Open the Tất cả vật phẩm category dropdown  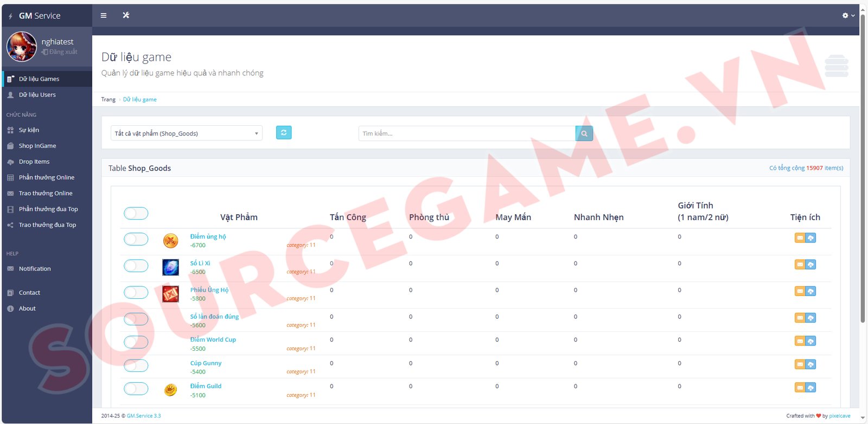click(x=186, y=133)
